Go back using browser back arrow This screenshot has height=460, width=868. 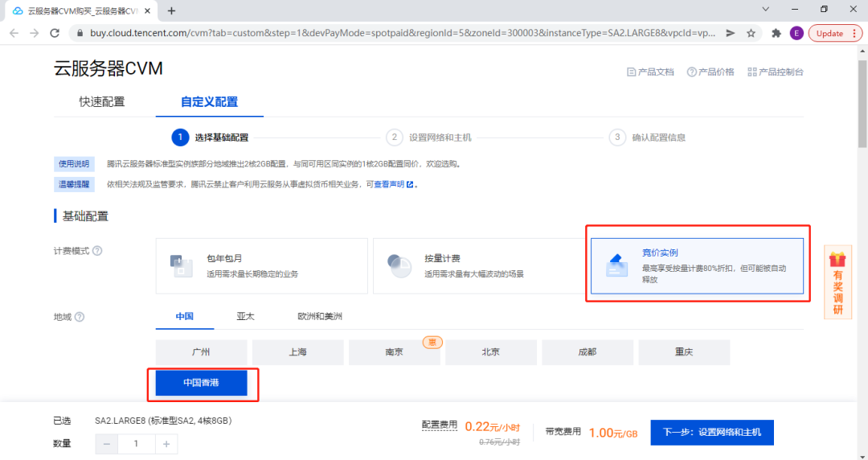coord(14,33)
